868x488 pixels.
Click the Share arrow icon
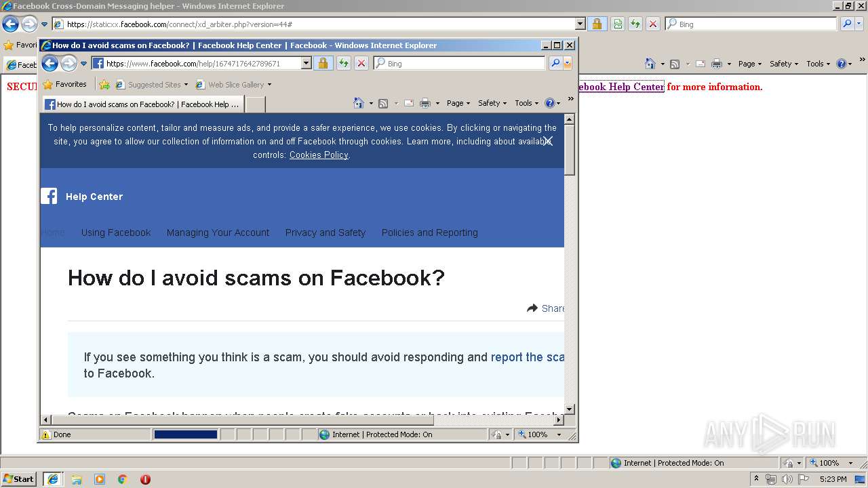pyautogui.click(x=532, y=308)
